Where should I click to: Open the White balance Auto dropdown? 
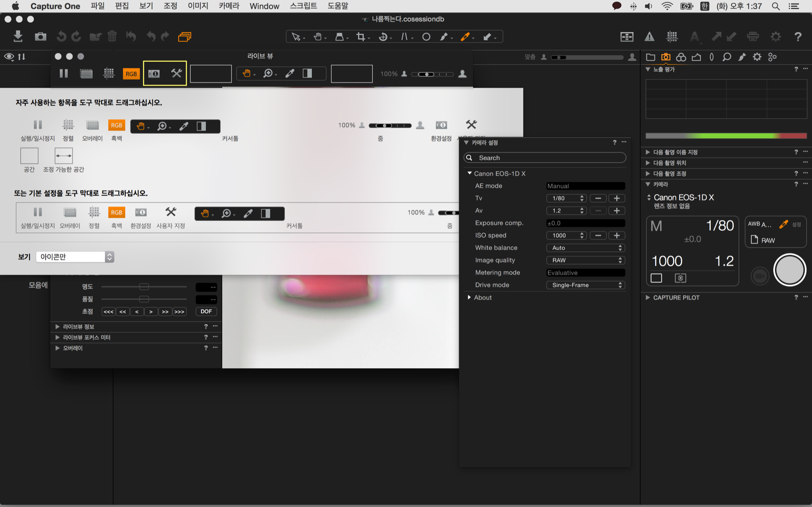[585, 248]
